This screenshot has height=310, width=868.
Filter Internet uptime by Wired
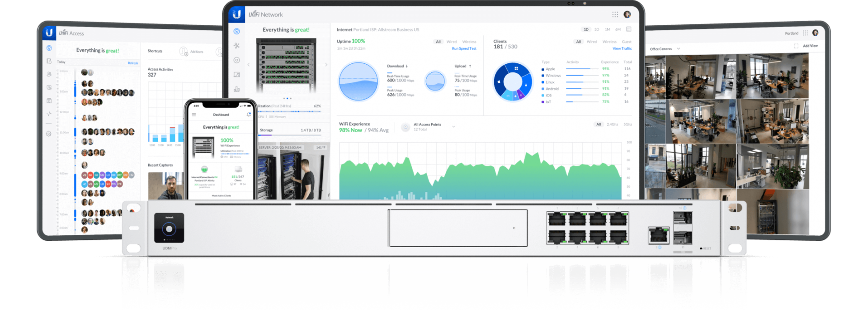452,42
